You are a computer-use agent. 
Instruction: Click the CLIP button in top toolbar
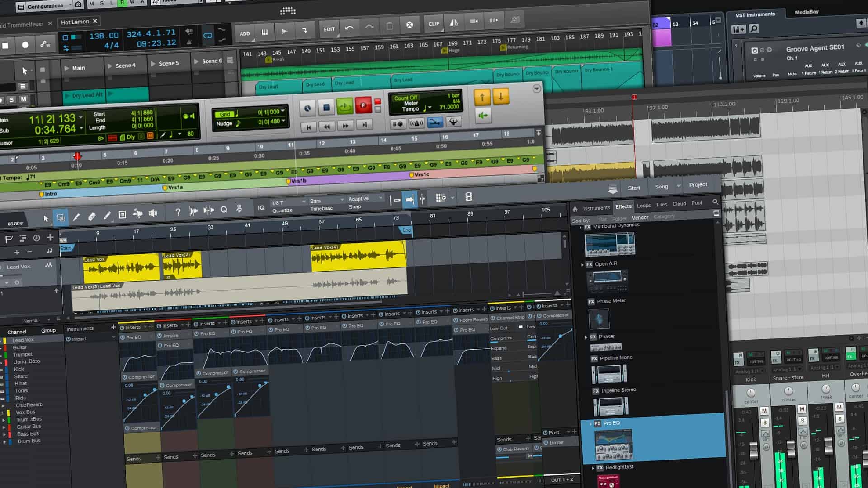click(x=434, y=23)
